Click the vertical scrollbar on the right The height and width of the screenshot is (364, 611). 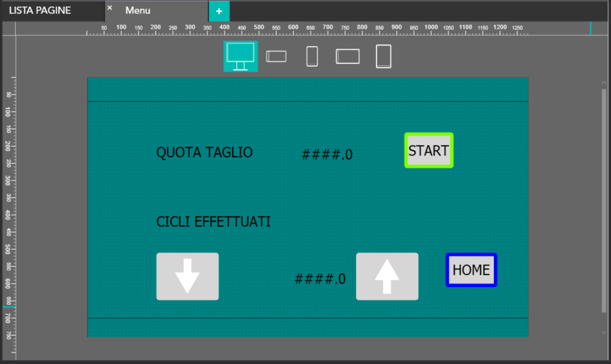click(x=604, y=200)
